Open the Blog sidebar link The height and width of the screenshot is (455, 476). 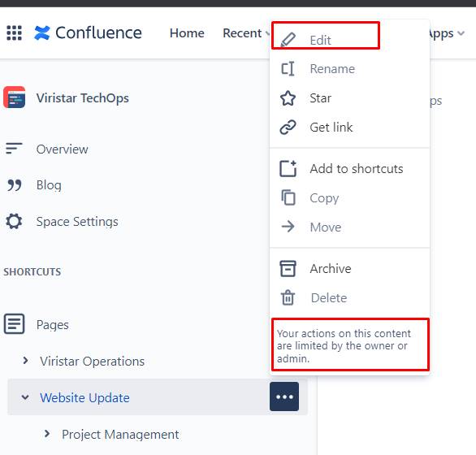pyautogui.click(x=49, y=185)
